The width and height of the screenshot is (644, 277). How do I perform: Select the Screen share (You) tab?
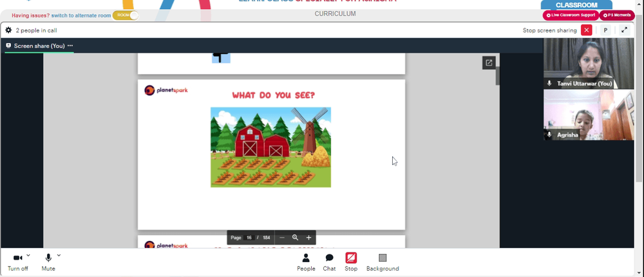39,46
